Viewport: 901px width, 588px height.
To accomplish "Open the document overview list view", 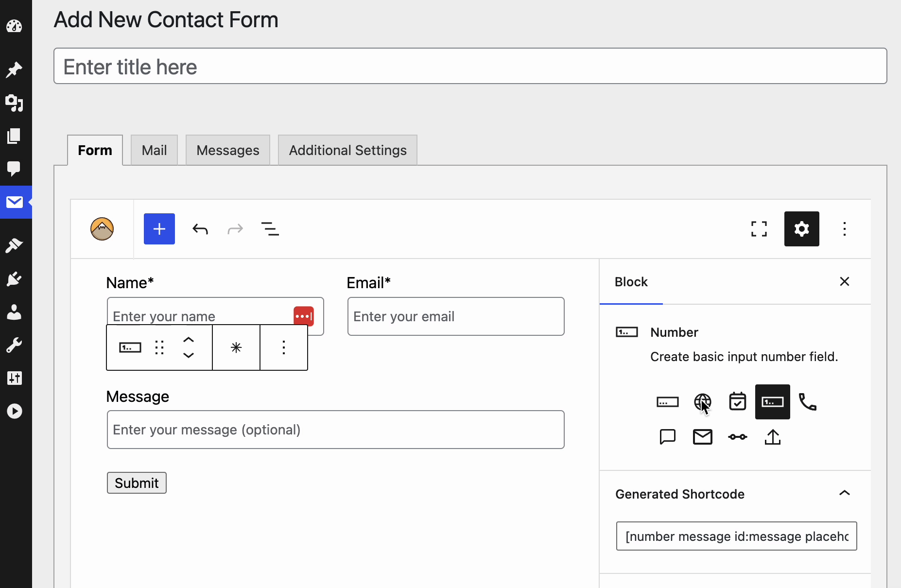I will pyautogui.click(x=270, y=229).
